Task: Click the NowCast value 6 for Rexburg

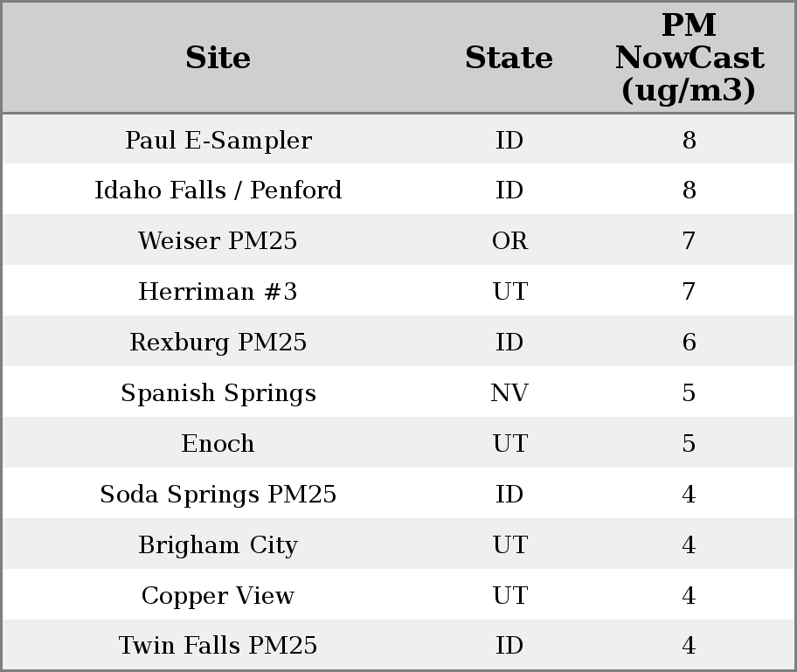Action: pos(689,343)
